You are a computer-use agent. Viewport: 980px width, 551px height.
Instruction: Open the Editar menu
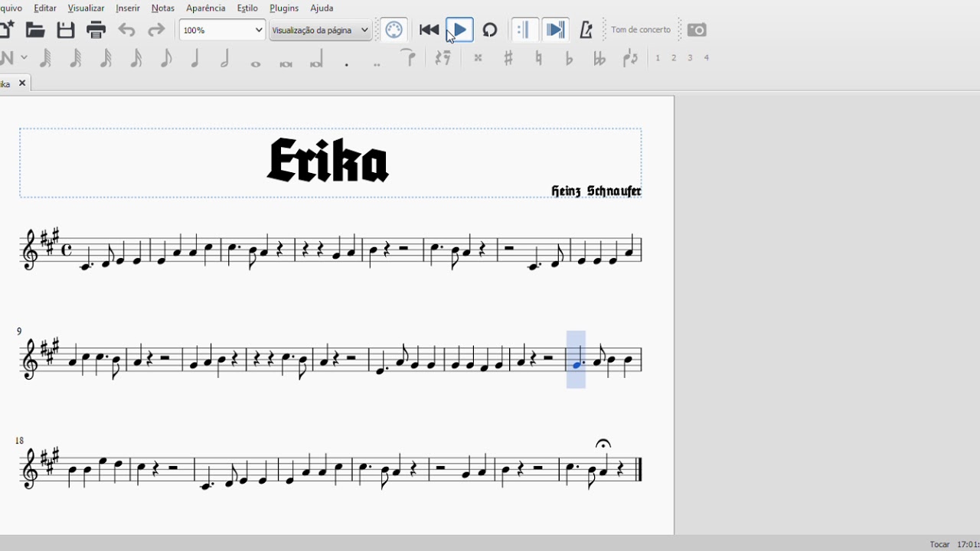coord(45,8)
